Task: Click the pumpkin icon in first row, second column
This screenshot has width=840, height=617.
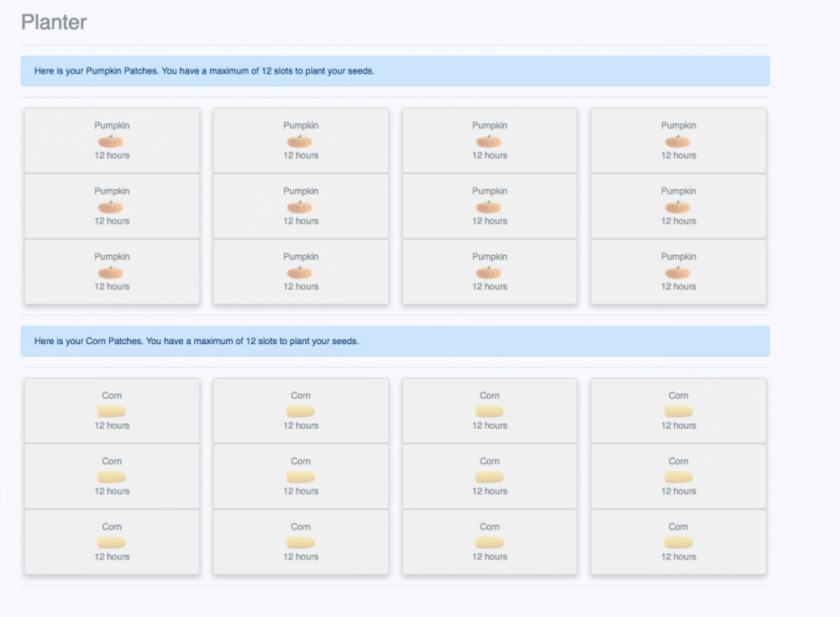Action: pos(301,141)
